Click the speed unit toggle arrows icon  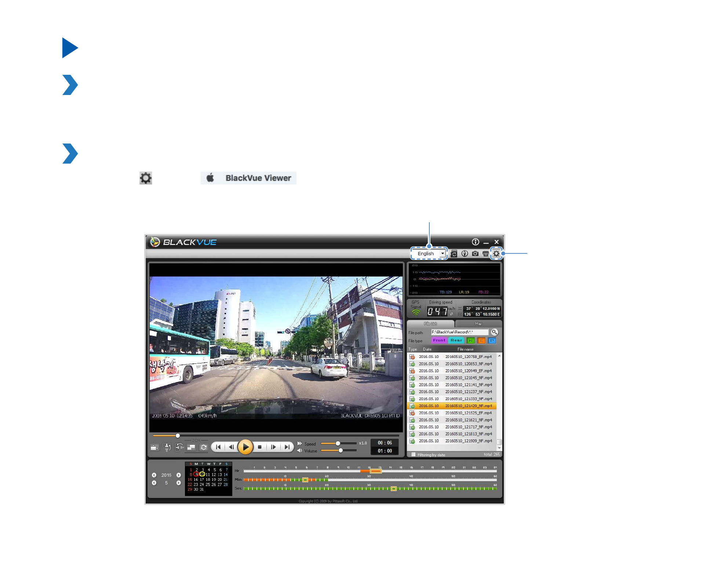pos(451,314)
